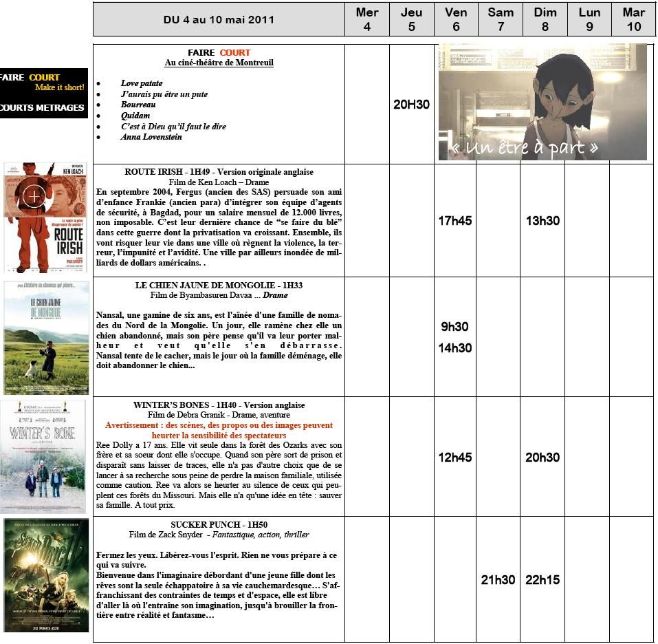Click the 14h30 Chien Jaune showtime
Image resolution: width=658 pixels, height=644 pixels.
coord(455,347)
